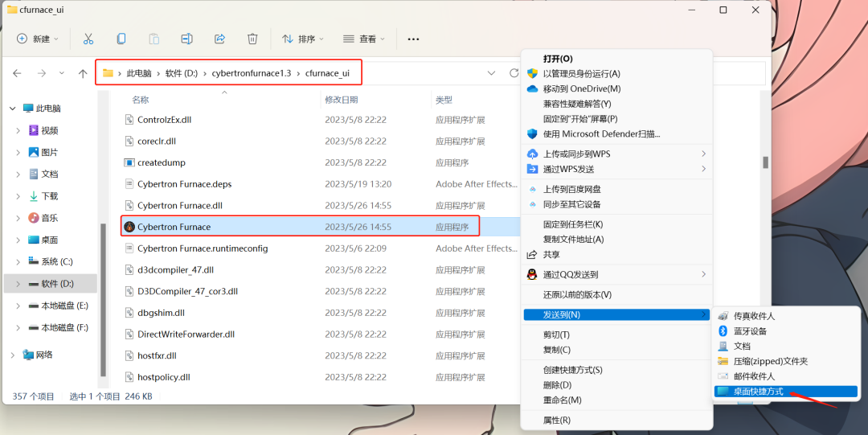Expand the 本地磁盘 (E:) node
The width and height of the screenshot is (868, 435).
(18, 306)
